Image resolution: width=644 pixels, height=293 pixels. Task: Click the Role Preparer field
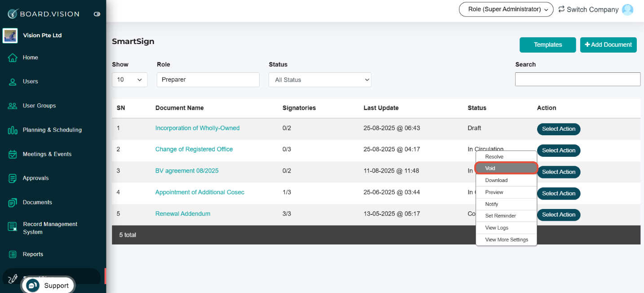208,80
